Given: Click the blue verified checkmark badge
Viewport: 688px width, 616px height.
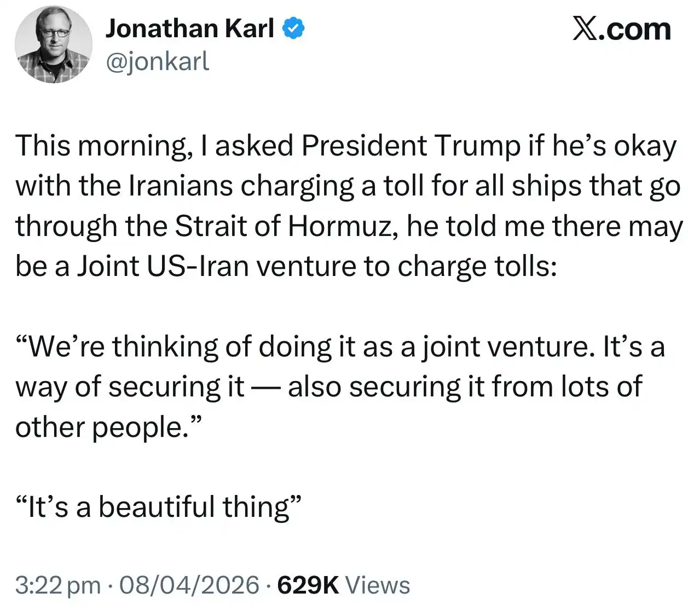Looking at the screenshot, I should point(293,28).
